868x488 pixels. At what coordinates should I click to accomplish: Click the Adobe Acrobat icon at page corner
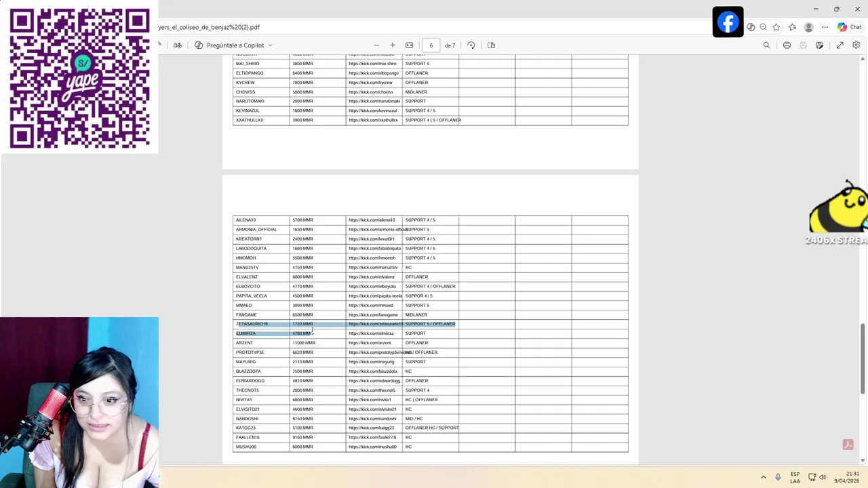[848, 445]
